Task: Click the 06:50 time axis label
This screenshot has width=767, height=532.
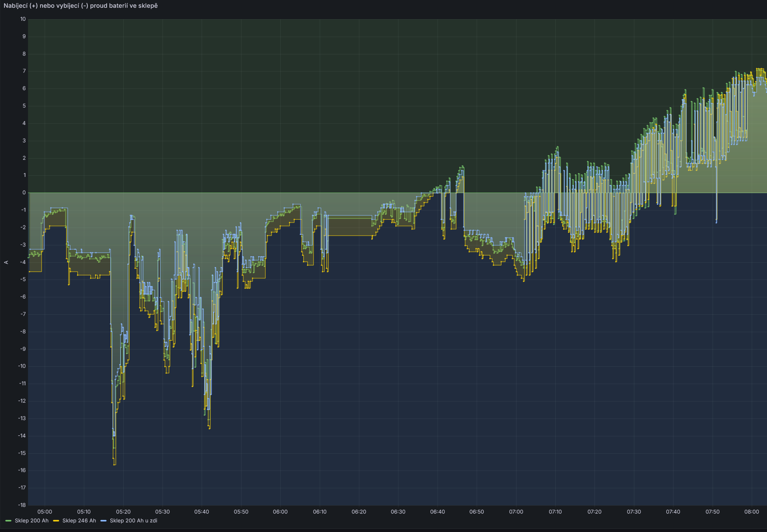Action: tap(477, 512)
